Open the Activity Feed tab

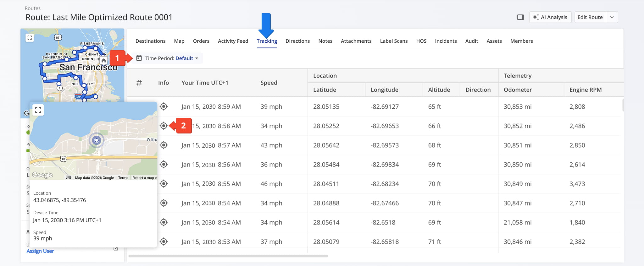(x=233, y=41)
